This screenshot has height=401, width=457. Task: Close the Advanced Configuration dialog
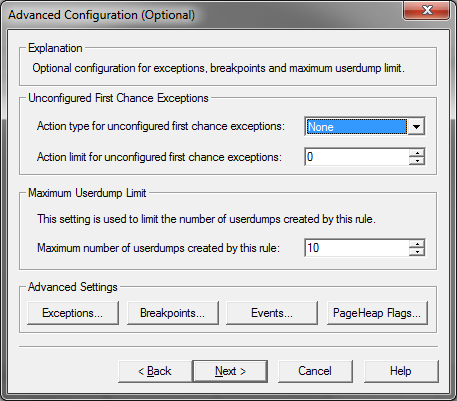point(427,10)
